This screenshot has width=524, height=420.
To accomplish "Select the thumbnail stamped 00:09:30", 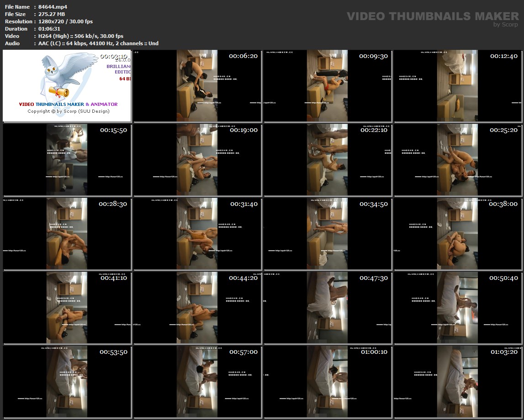I will 328,86.
